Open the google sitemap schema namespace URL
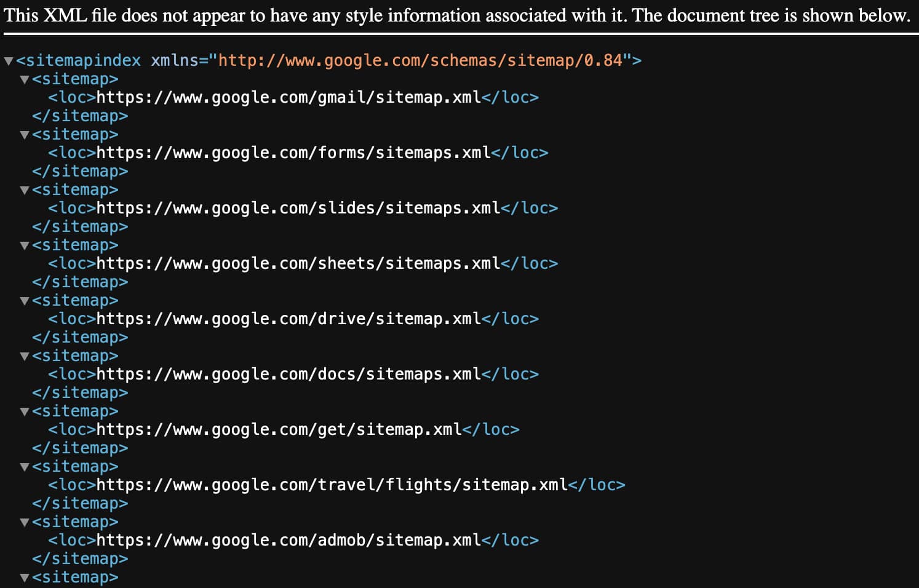Viewport: 919px width, 588px height. coord(424,60)
